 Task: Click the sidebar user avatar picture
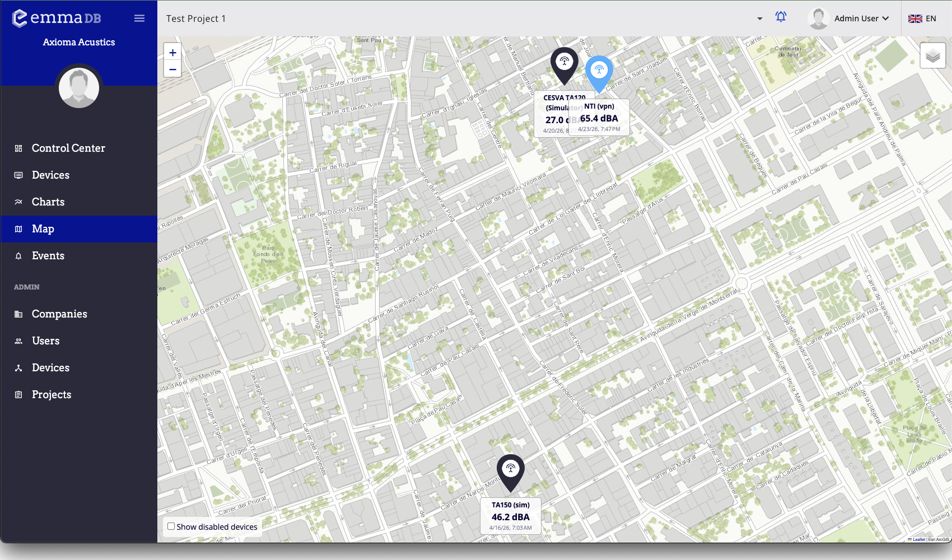click(x=79, y=88)
